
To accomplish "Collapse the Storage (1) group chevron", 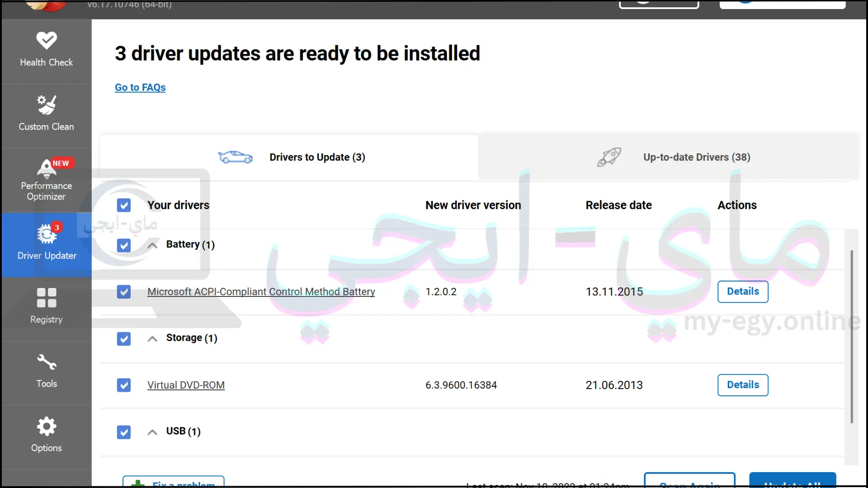I will pyautogui.click(x=152, y=339).
